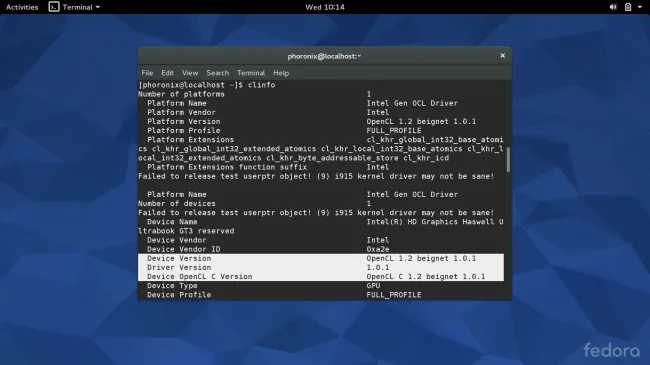Open the Help menu

(x=281, y=73)
